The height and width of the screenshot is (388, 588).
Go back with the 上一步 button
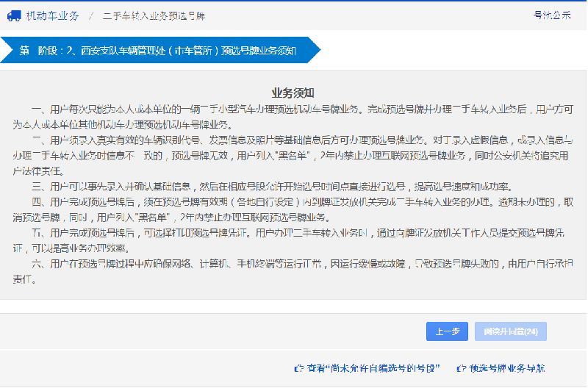pyautogui.click(x=447, y=331)
